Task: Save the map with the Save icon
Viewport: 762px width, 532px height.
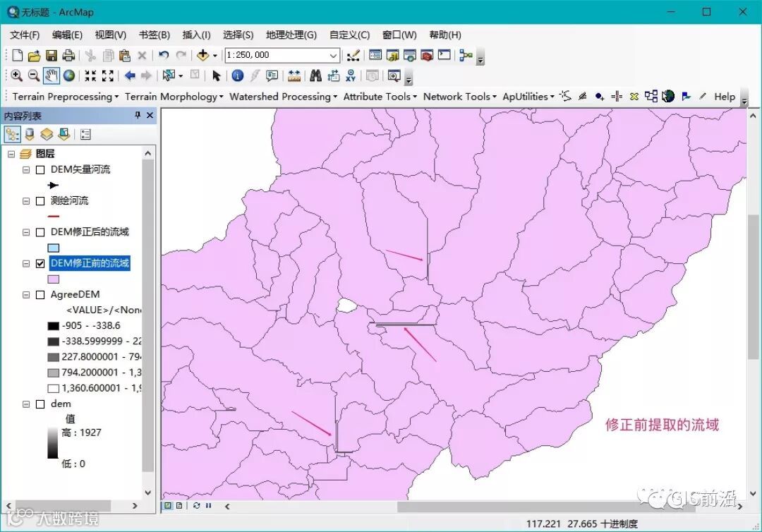Action: tap(51, 55)
